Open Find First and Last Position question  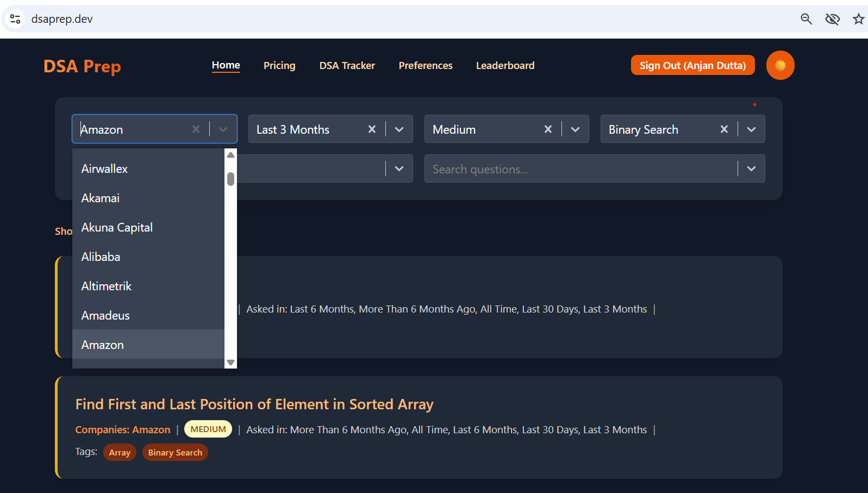click(x=254, y=404)
